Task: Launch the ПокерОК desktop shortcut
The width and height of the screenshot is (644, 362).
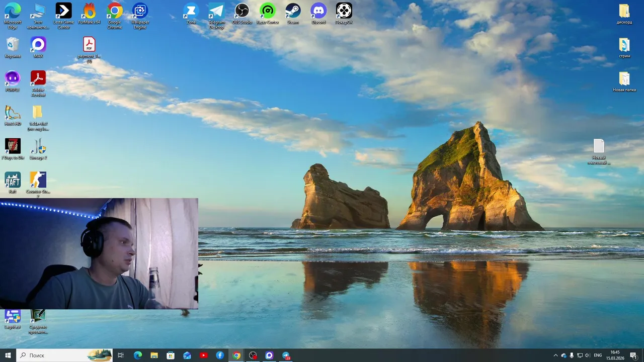Action: click(344, 14)
